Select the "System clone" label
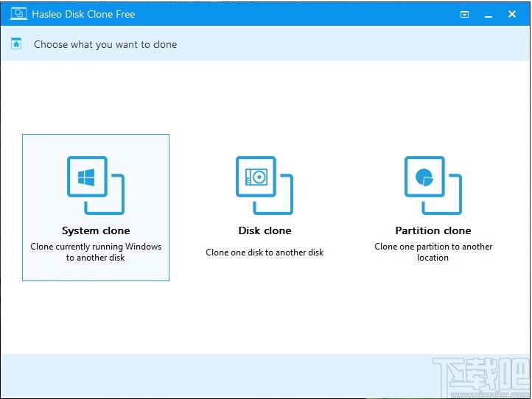This screenshot has height=399, width=532. 96,230
